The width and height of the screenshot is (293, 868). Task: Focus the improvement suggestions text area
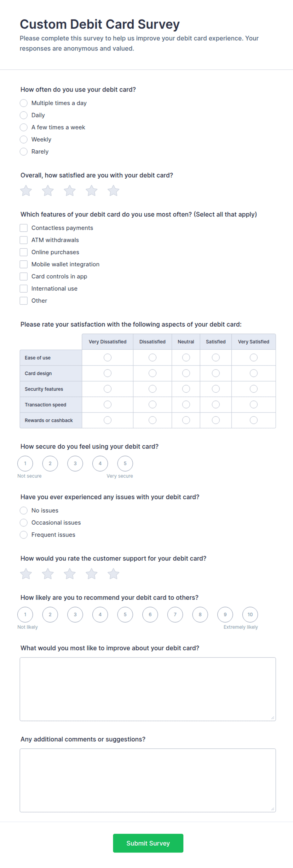(x=148, y=689)
